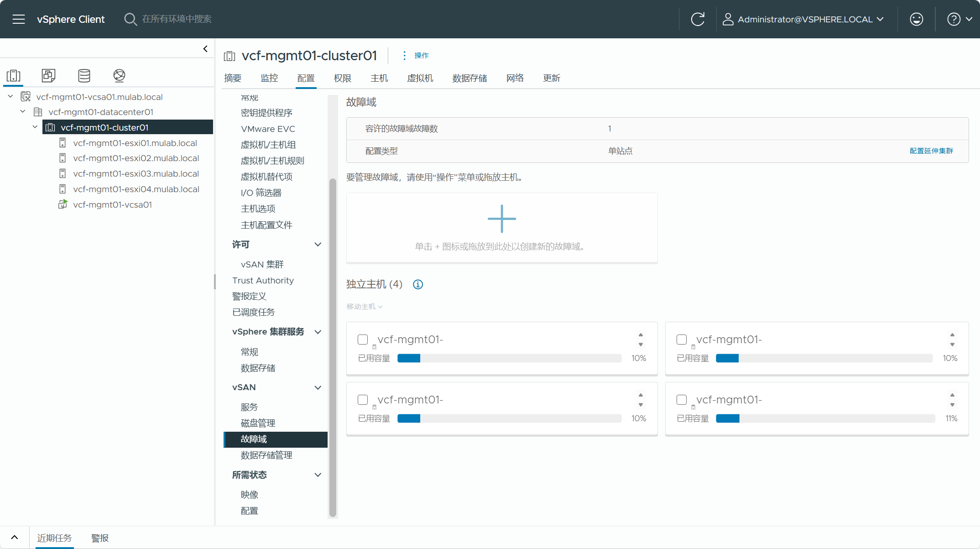
Task: Click the 配置延伸集群 link
Action: pyautogui.click(x=931, y=151)
